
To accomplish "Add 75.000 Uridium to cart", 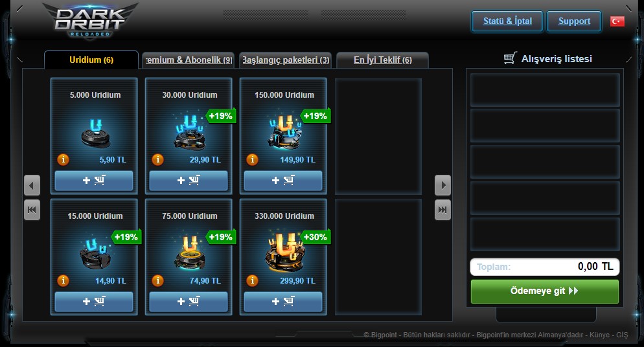I will pyautogui.click(x=189, y=302).
